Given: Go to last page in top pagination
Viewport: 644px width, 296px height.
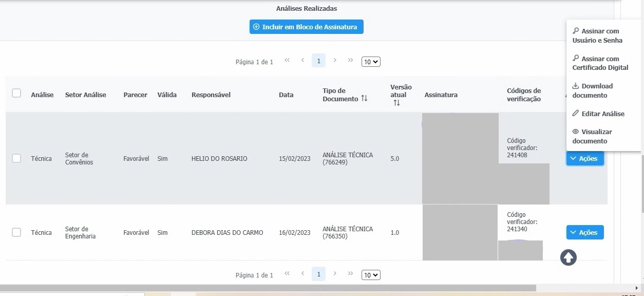Looking at the screenshot, I should tap(350, 61).
